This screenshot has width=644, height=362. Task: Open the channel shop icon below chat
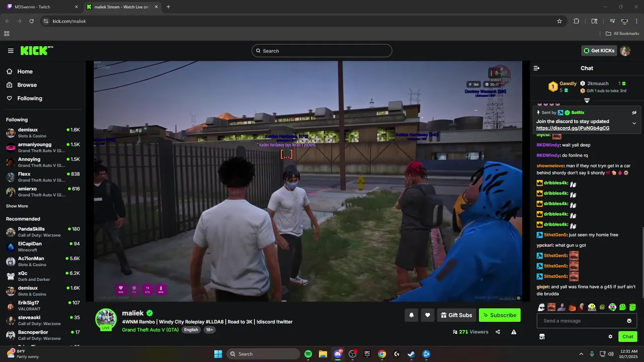coord(542,336)
